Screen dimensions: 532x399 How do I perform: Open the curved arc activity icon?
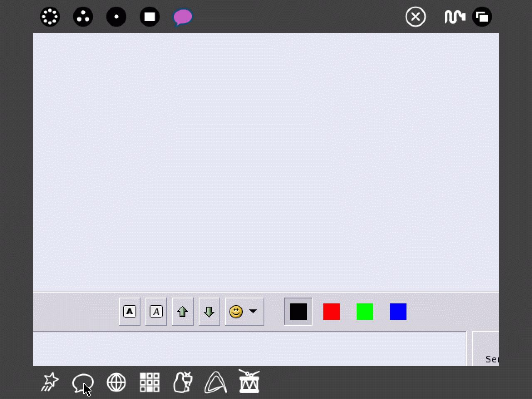(x=216, y=382)
